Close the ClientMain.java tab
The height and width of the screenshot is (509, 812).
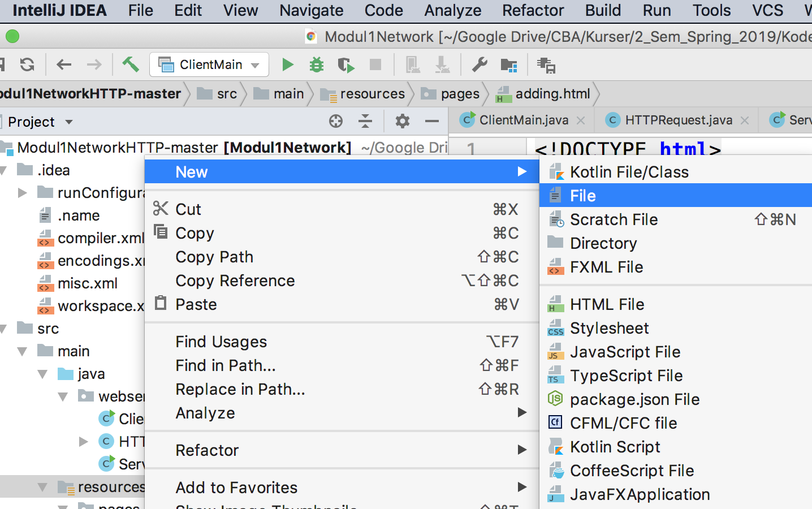[581, 120]
